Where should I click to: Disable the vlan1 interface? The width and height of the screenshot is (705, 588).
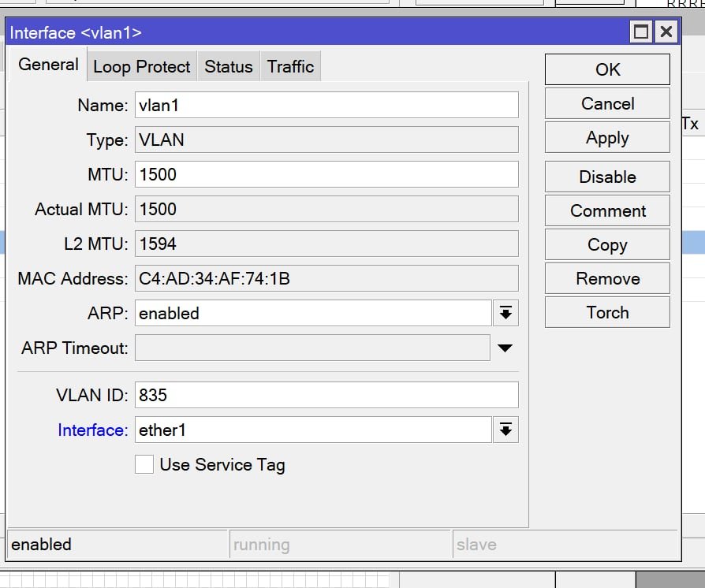(x=607, y=177)
